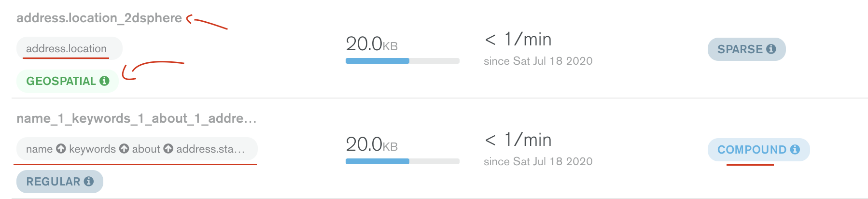
Task: Click the truncated 'address.sta…' field text
Action: tap(210, 149)
